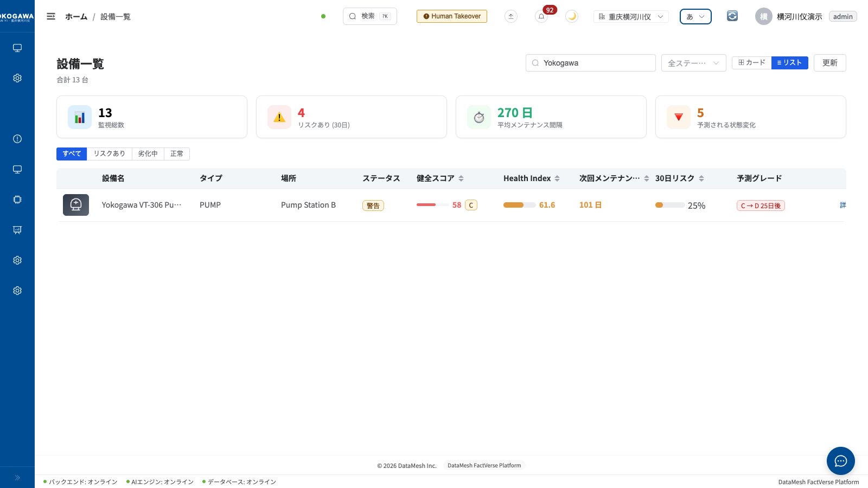Open the monitor icon just below the Yokogawa logo

point(17,48)
